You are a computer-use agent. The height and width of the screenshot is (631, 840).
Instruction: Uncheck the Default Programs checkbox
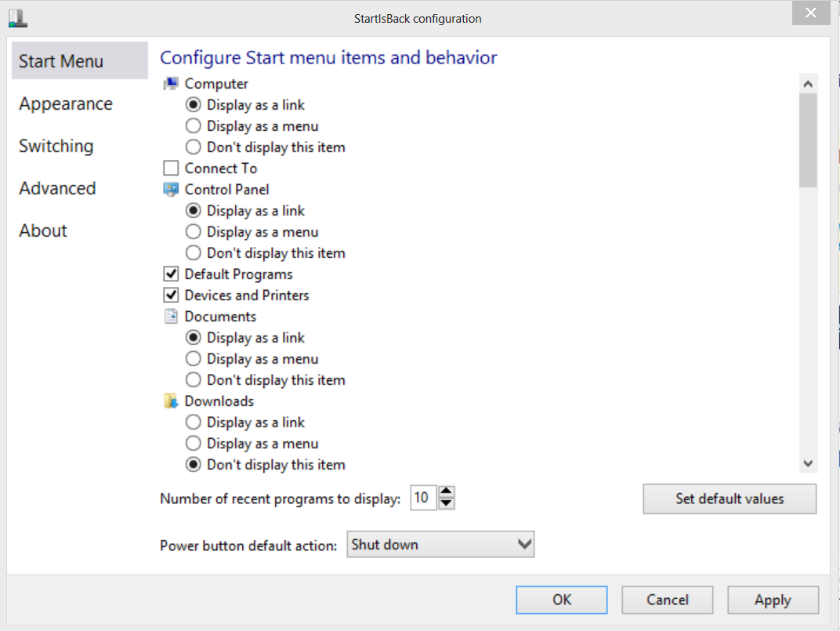(x=171, y=274)
